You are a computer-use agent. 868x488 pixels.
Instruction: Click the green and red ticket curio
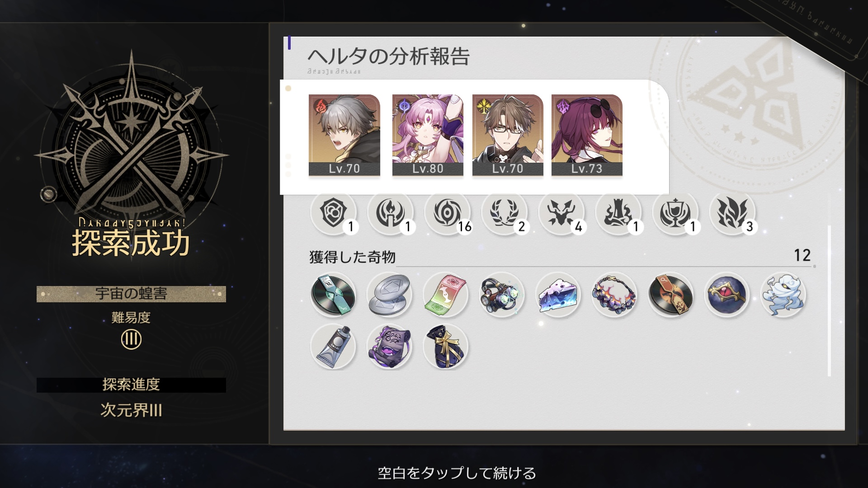(445, 295)
